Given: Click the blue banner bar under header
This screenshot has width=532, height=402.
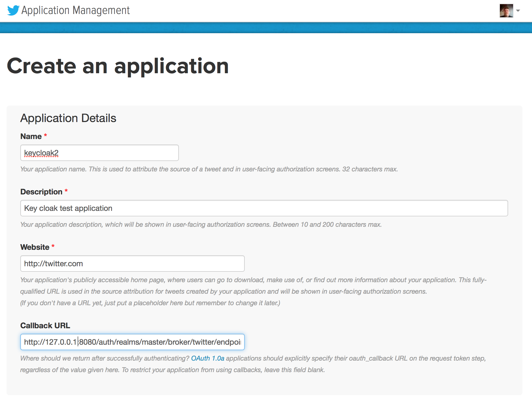Looking at the screenshot, I should [x=266, y=28].
